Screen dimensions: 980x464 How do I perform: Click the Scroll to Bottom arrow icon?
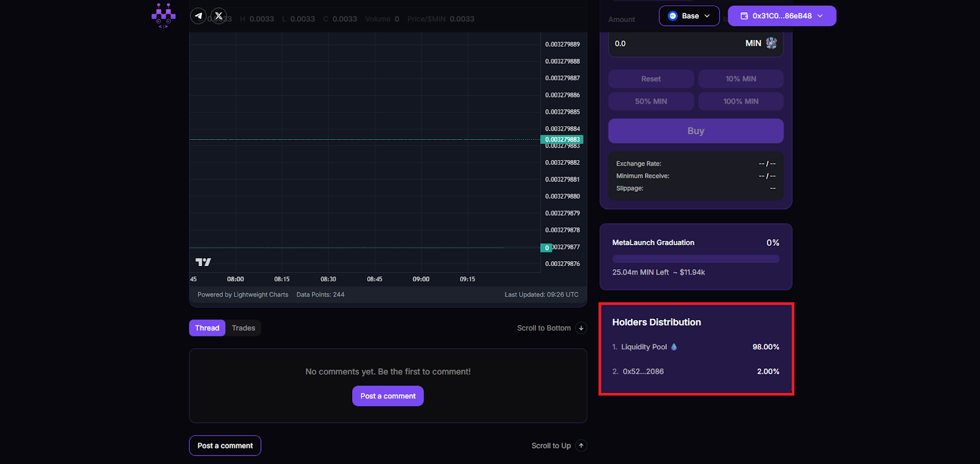click(x=581, y=328)
